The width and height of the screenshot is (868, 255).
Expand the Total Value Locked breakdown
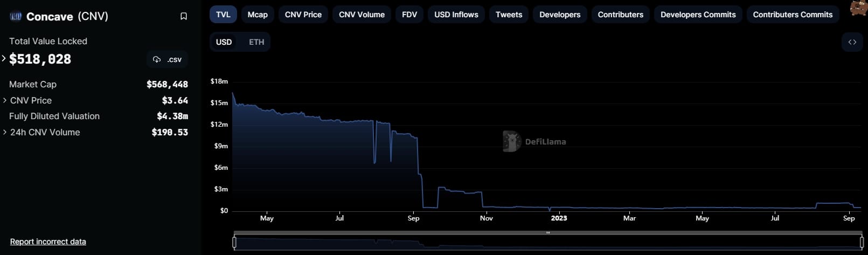[x=4, y=58]
